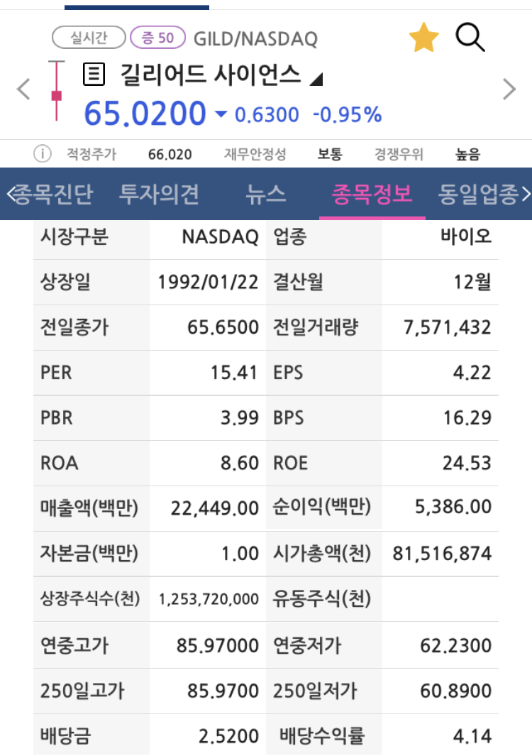This screenshot has width=532, height=756.
Task: Tap the 증 50 margin badge
Action: click(x=157, y=38)
